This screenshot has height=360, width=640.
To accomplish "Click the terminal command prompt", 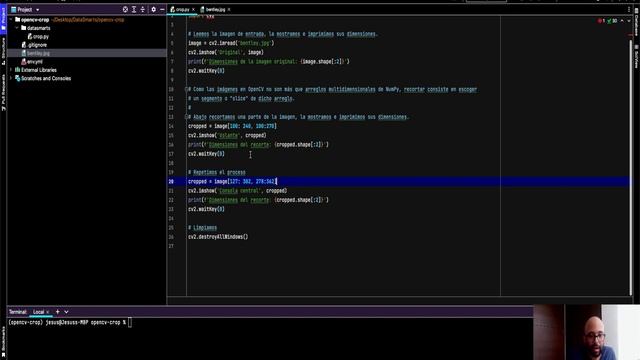I will [69, 322].
